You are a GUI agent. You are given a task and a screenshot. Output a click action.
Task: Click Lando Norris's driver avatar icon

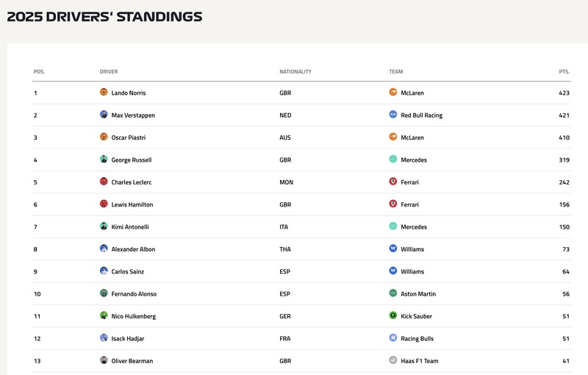coord(104,93)
